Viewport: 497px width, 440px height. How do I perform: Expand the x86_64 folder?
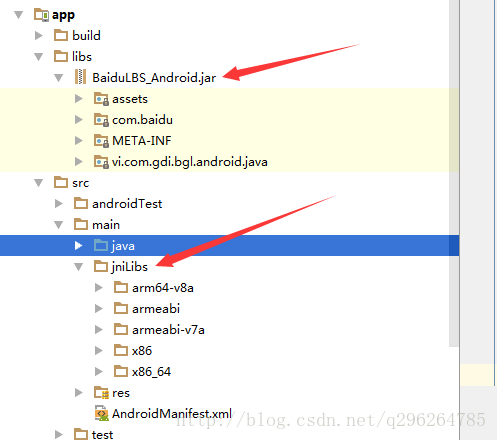[x=99, y=371]
